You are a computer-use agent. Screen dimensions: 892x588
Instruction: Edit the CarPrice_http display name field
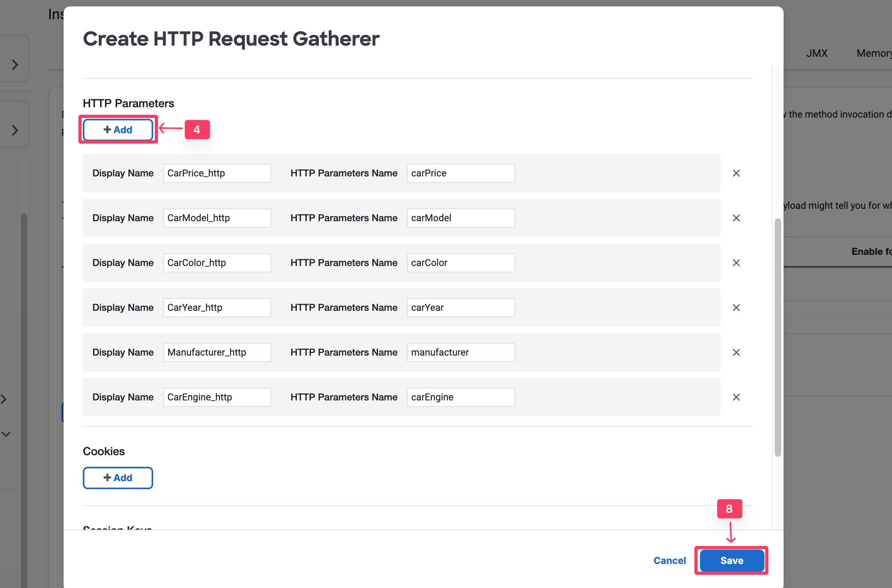217,173
